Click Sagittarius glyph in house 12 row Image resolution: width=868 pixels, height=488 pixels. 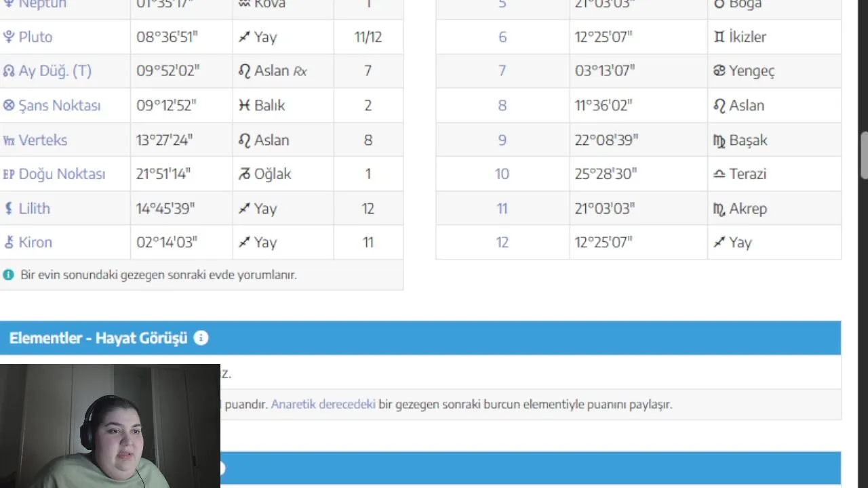(x=719, y=242)
